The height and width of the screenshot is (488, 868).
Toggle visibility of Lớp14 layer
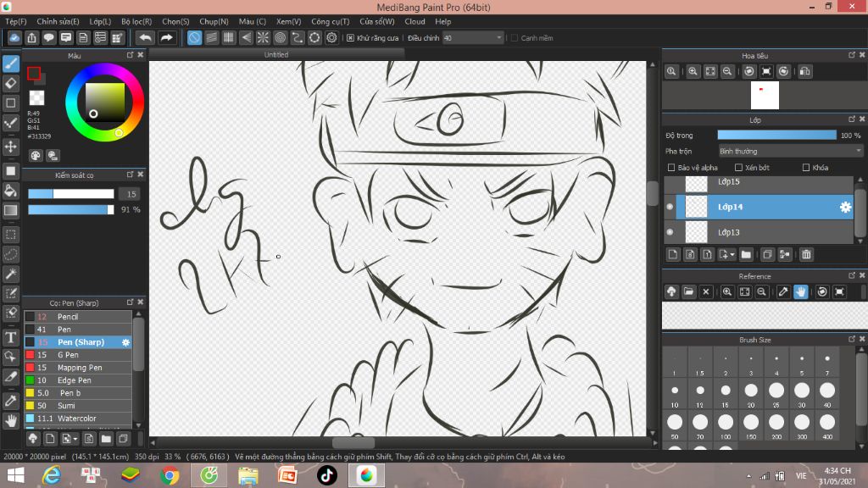pyautogui.click(x=670, y=207)
